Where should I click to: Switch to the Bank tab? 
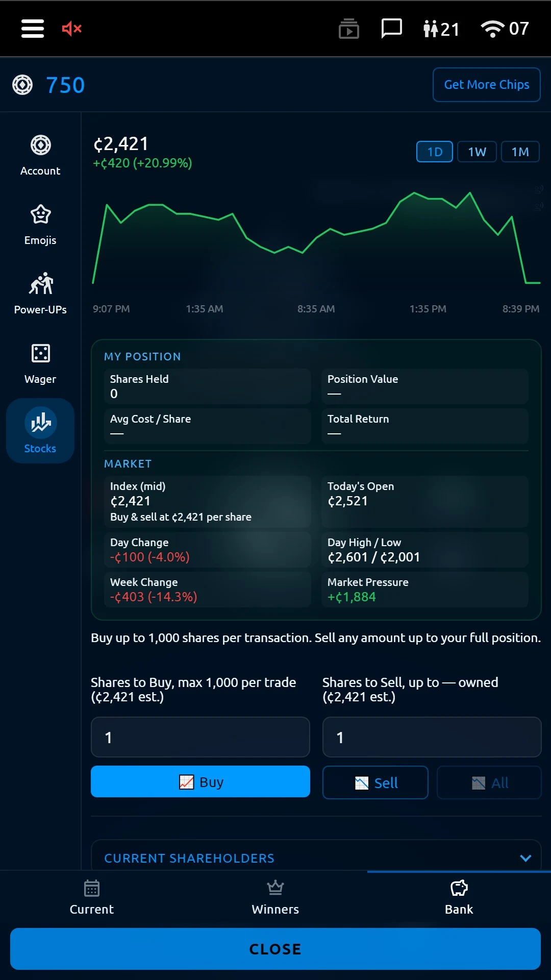[459, 898]
